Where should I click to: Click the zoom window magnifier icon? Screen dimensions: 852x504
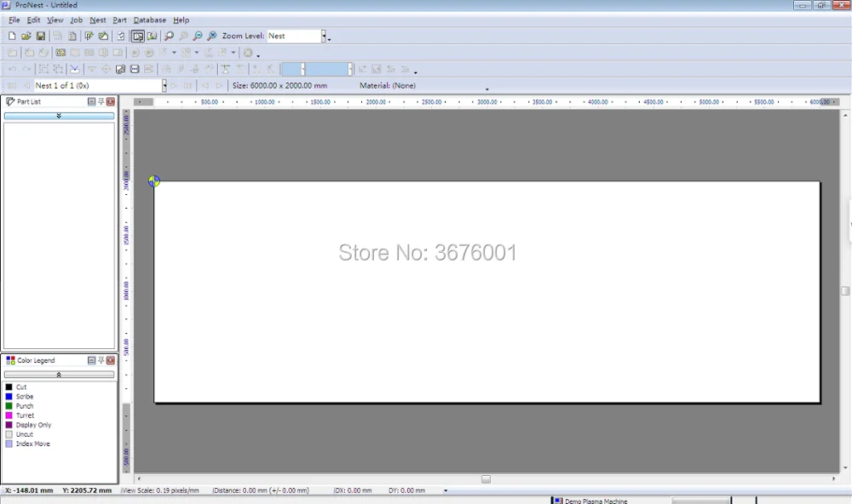[x=170, y=36]
